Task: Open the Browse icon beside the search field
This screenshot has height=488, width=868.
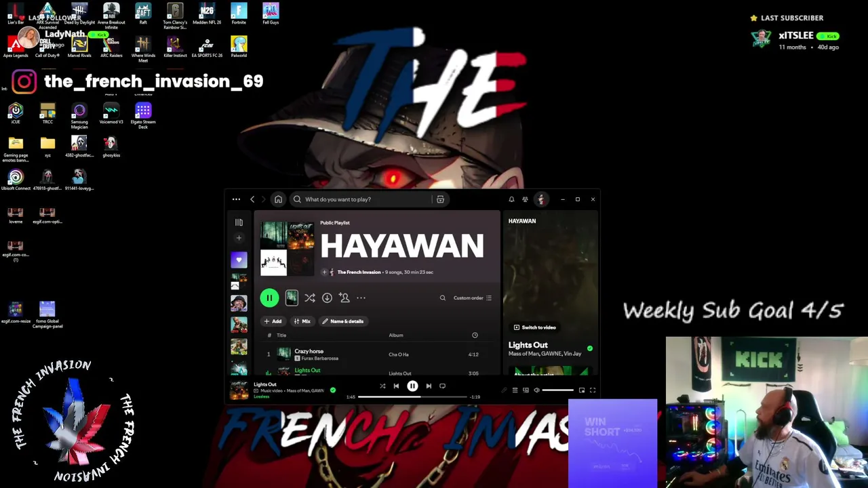Action: pos(440,199)
